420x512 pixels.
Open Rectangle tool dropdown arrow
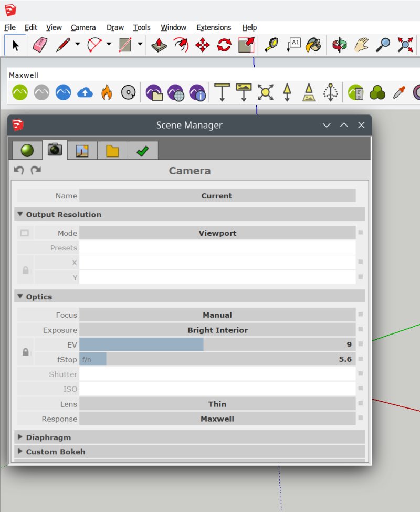click(x=140, y=44)
